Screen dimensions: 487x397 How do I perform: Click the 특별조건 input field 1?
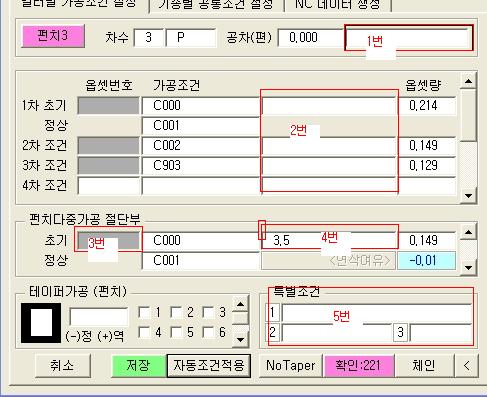coord(377,312)
